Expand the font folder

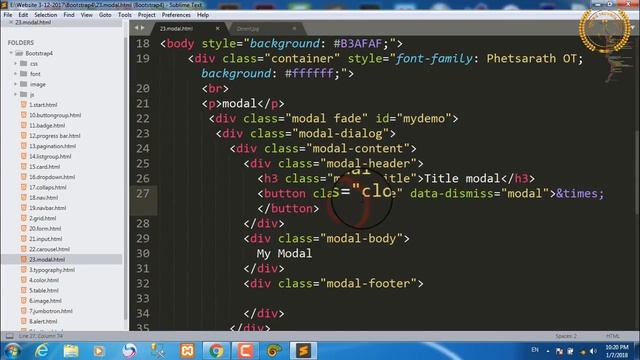point(16,73)
